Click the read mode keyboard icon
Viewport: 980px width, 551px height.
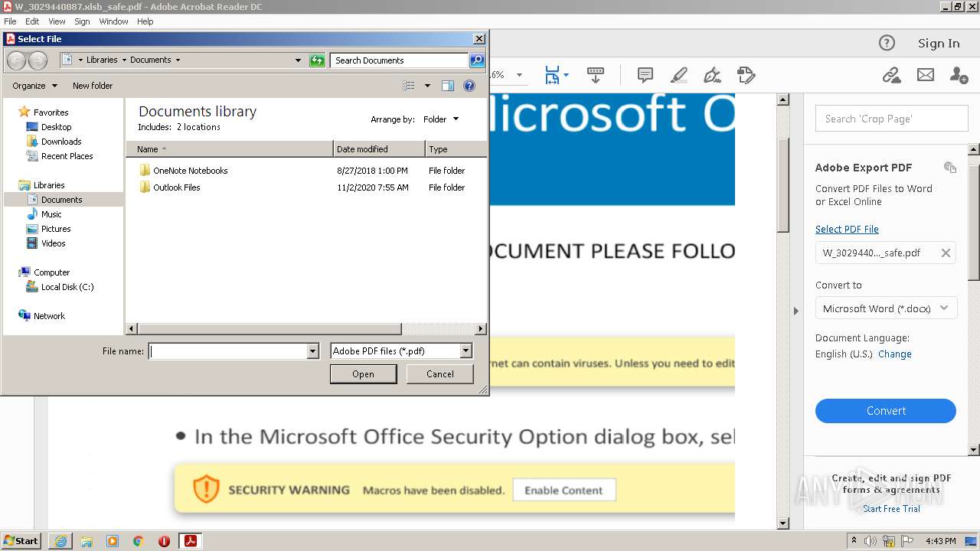pos(596,75)
